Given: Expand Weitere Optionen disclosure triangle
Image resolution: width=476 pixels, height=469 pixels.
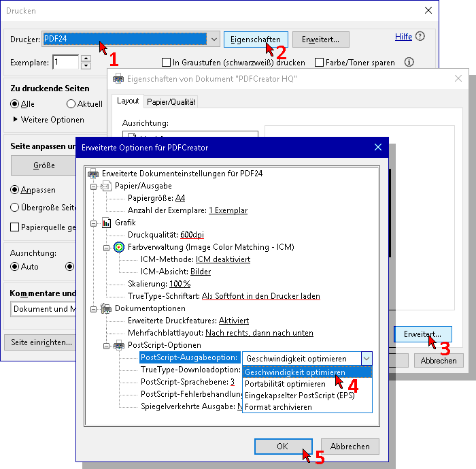Looking at the screenshot, I should pyautogui.click(x=16, y=120).
